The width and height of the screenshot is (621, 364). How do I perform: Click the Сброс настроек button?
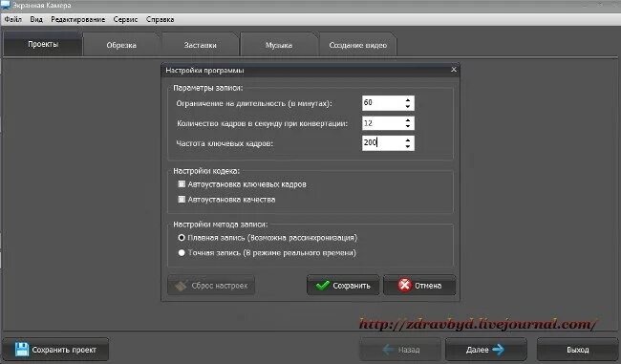211,285
